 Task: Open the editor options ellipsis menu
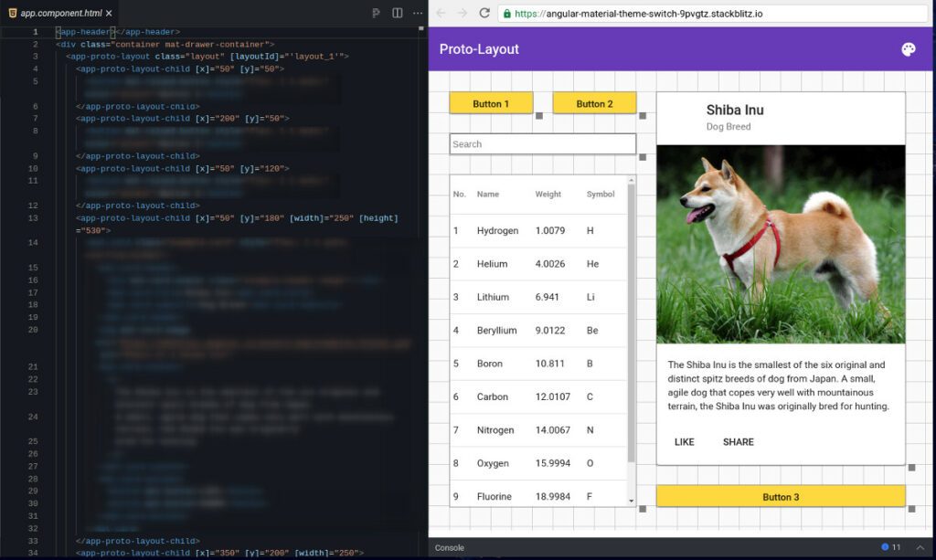(416, 13)
